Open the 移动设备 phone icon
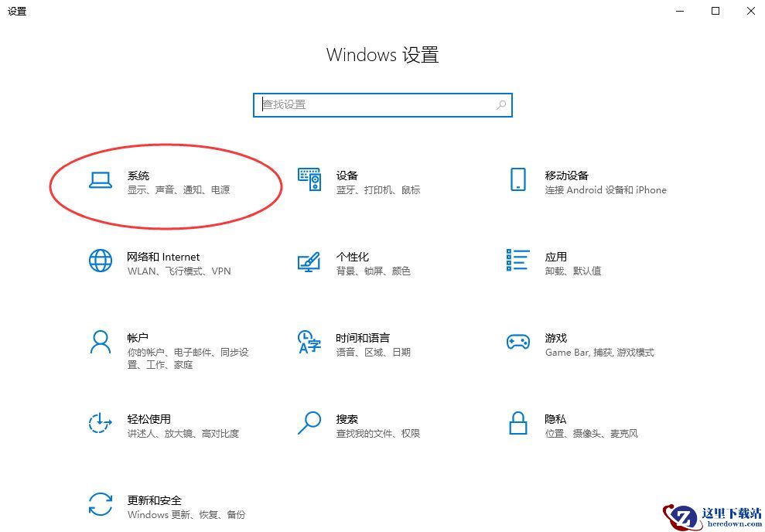Screen dimensions: 765x532 click(518, 179)
